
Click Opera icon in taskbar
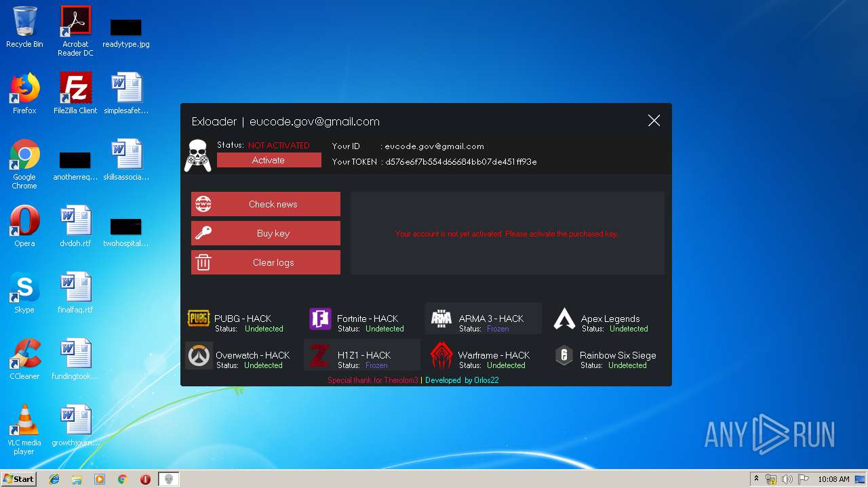point(145,479)
